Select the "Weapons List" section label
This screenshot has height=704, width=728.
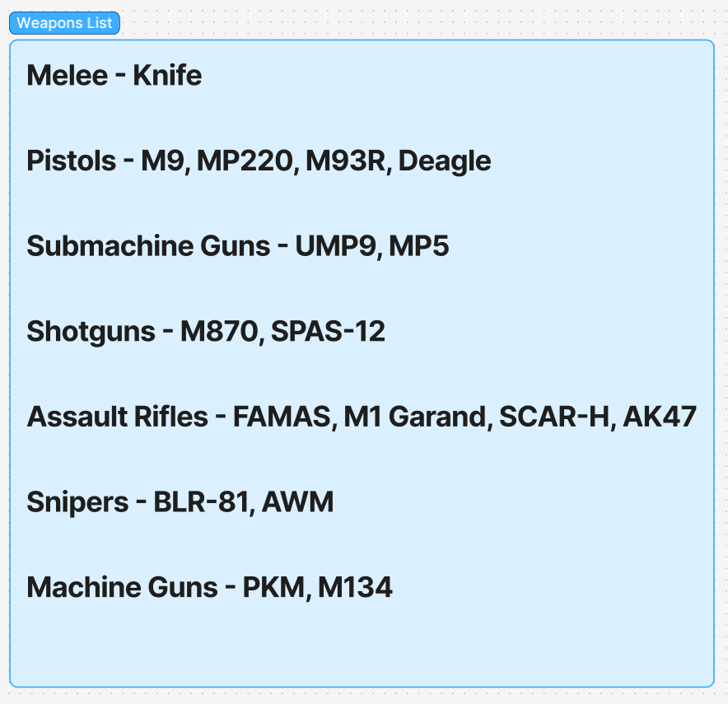64,23
